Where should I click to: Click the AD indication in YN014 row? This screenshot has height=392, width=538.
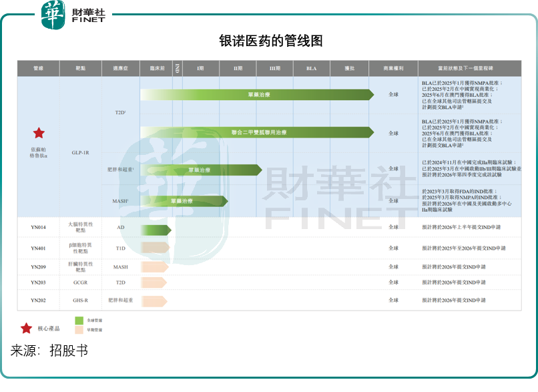click(121, 227)
